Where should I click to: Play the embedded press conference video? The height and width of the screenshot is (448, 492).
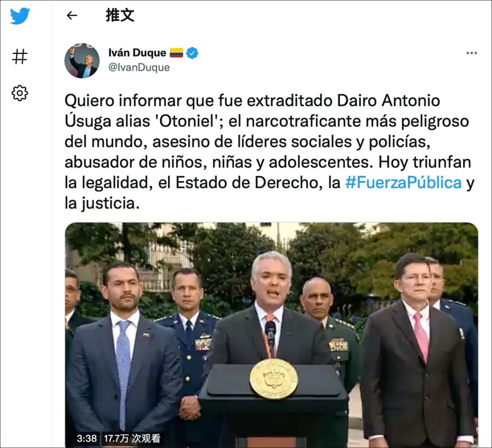pos(272,335)
